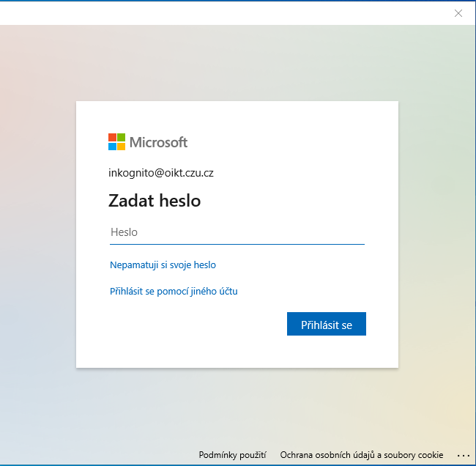Click the empty footer area left of Podmínky použití
476x466 pixels.
95,455
